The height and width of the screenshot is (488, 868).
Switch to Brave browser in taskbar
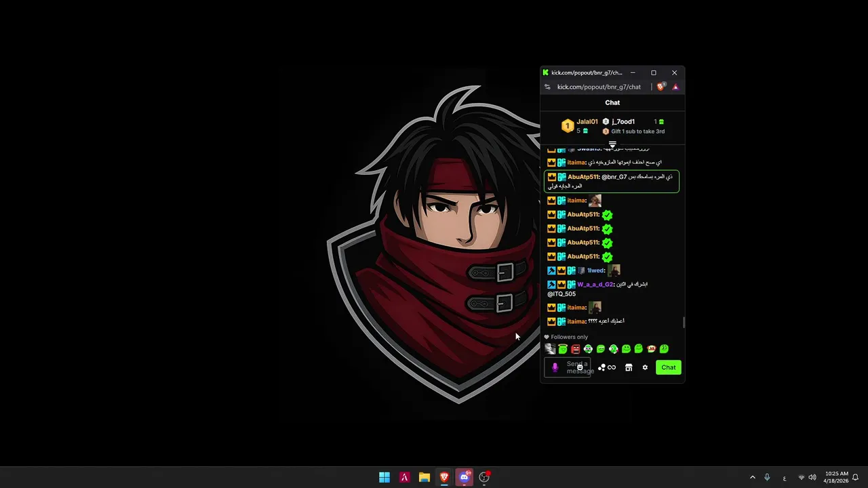tap(444, 477)
